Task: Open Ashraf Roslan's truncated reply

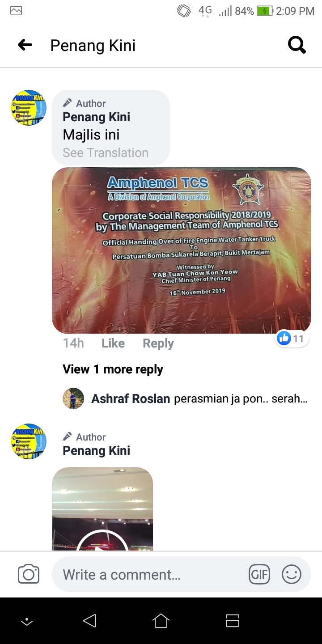Action: [x=241, y=399]
